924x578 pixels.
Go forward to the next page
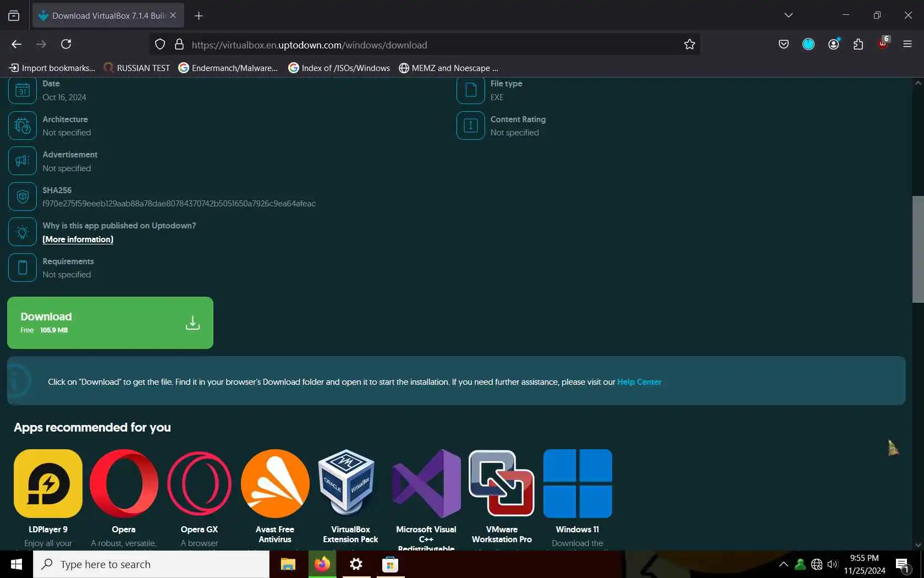pyautogui.click(x=41, y=45)
